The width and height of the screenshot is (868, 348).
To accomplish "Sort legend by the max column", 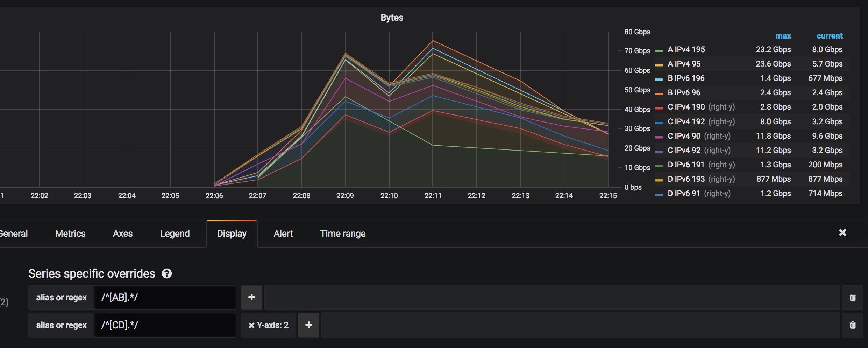I will 784,36.
